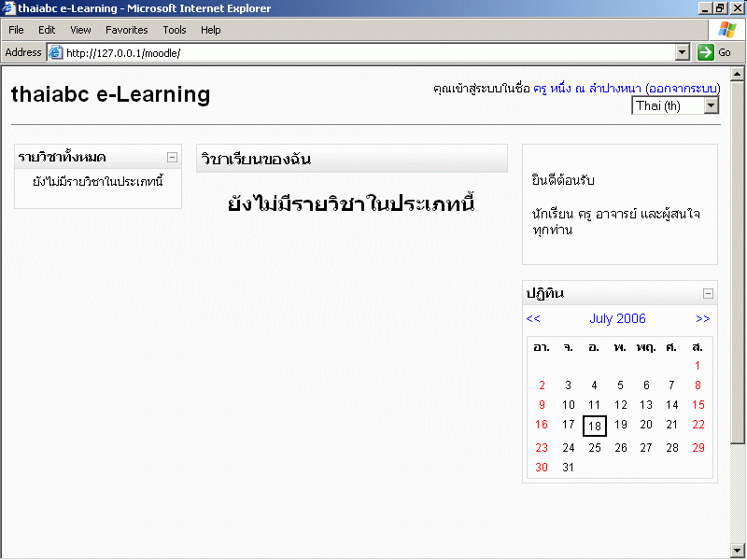Select day 18 in the calendar
The image size is (747, 560).
tap(595, 426)
